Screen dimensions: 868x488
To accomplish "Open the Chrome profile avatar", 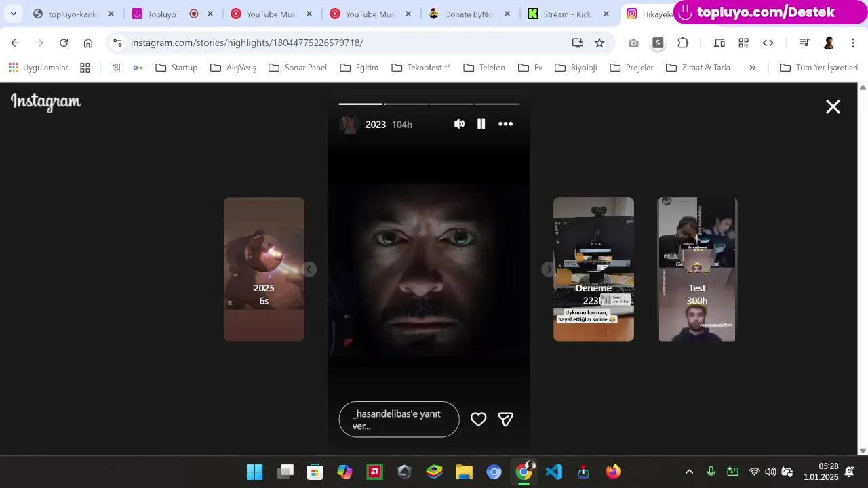I will [x=829, y=43].
